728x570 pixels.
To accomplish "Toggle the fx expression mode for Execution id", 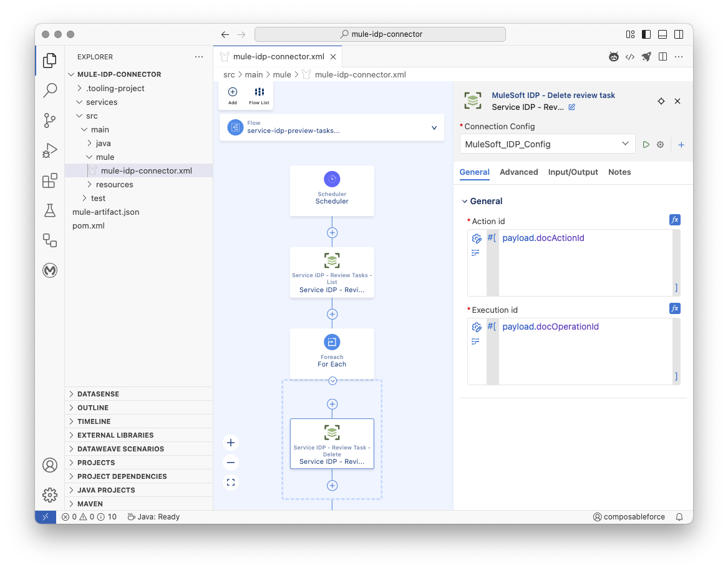I will pos(676,308).
